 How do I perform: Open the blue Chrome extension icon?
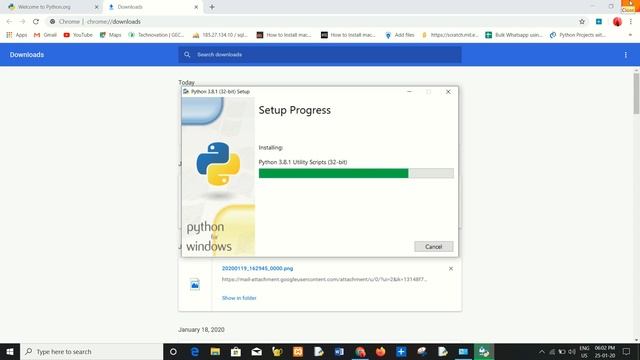(x=599, y=22)
